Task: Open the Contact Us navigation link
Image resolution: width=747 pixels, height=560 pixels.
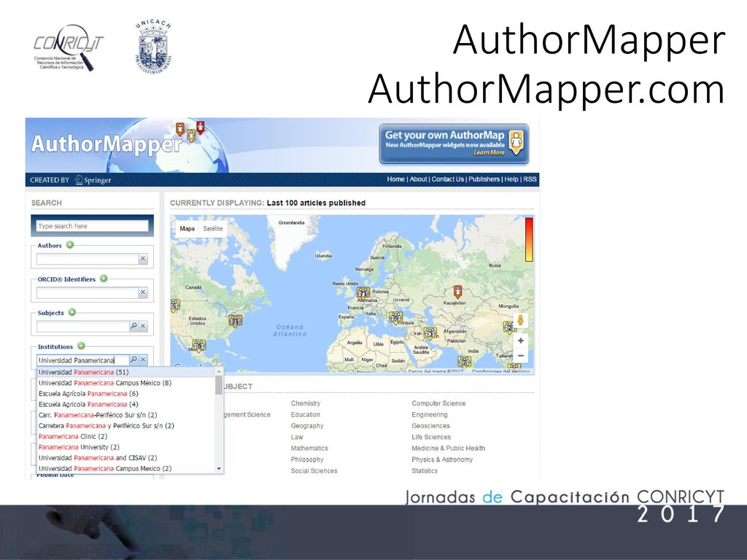Action: tap(447, 179)
